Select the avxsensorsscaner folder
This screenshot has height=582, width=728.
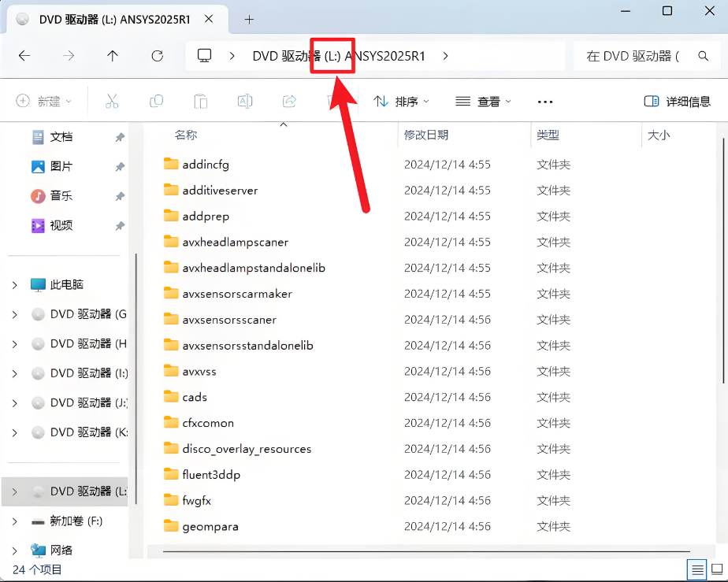229,320
